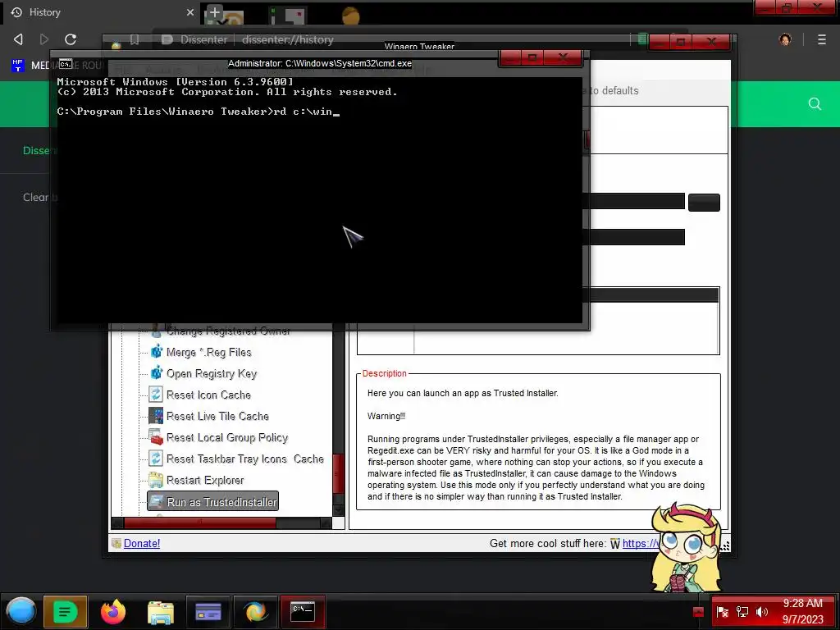This screenshot has width=840, height=630.
Task: Click the 'to defaults' button in Winaero
Action: [614, 90]
